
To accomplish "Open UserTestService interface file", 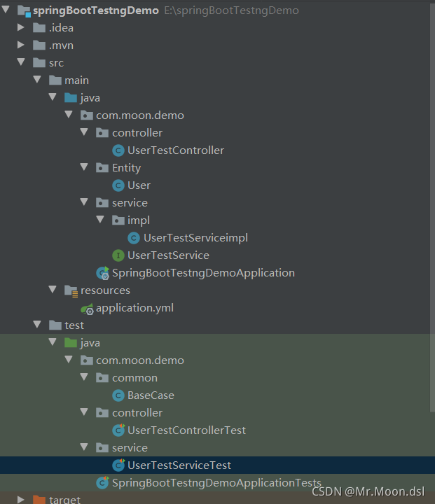I will (x=168, y=255).
